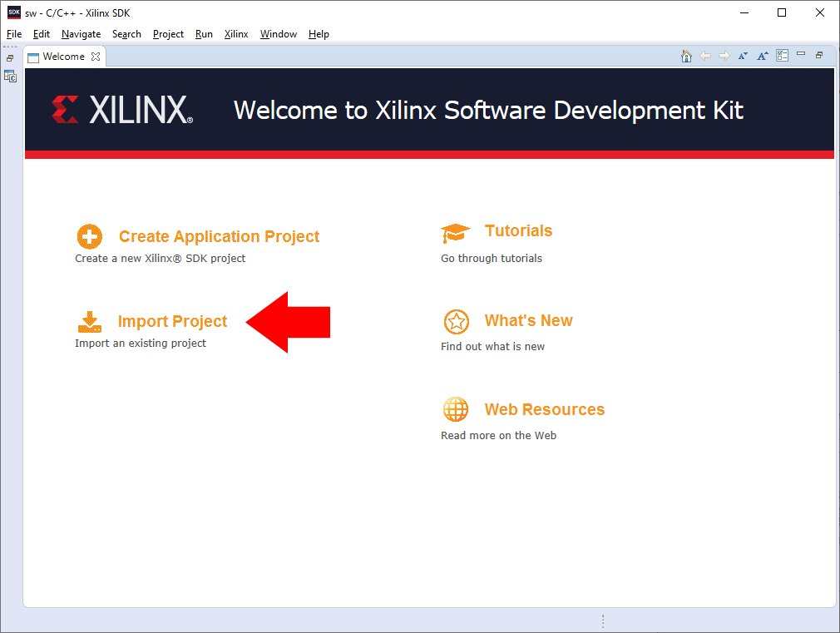
Task: Minimize the Welcome view panel
Action: pyautogui.click(x=801, y=53)
